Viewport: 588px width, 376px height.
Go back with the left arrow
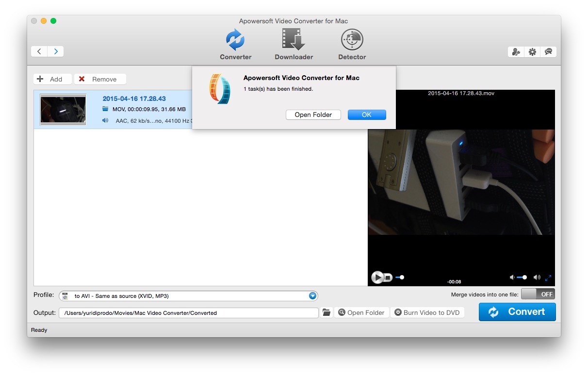pyautogui.click(x=39, y=51)
